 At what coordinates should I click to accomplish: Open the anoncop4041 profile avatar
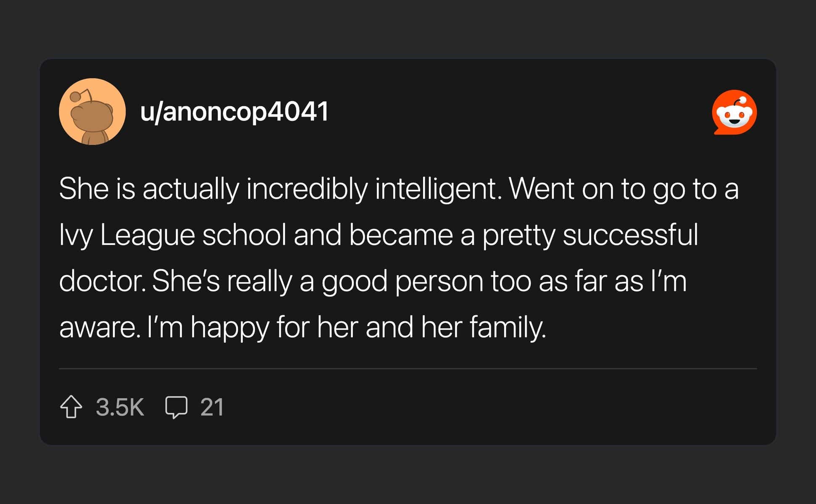[92, 112]
